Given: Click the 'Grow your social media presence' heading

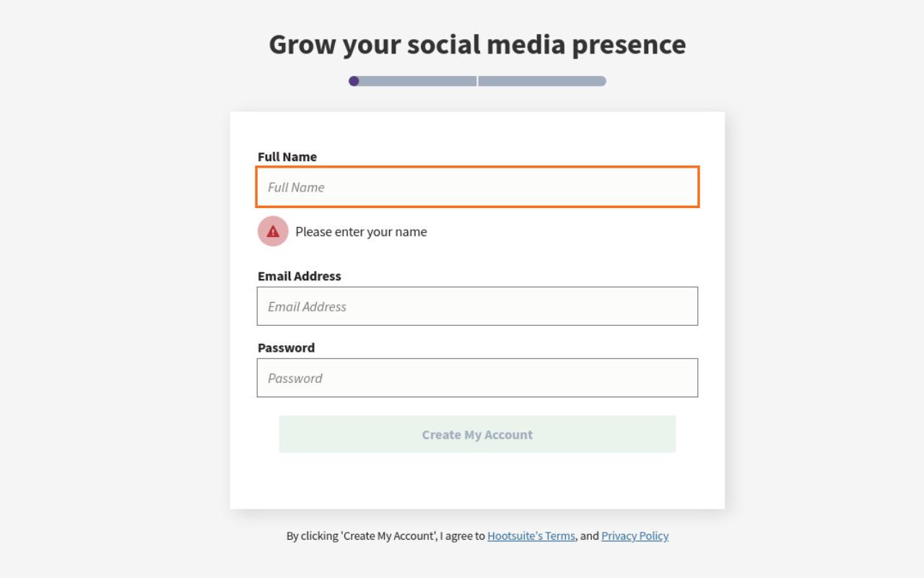Looking at the screenshot, I should point(477,45).
